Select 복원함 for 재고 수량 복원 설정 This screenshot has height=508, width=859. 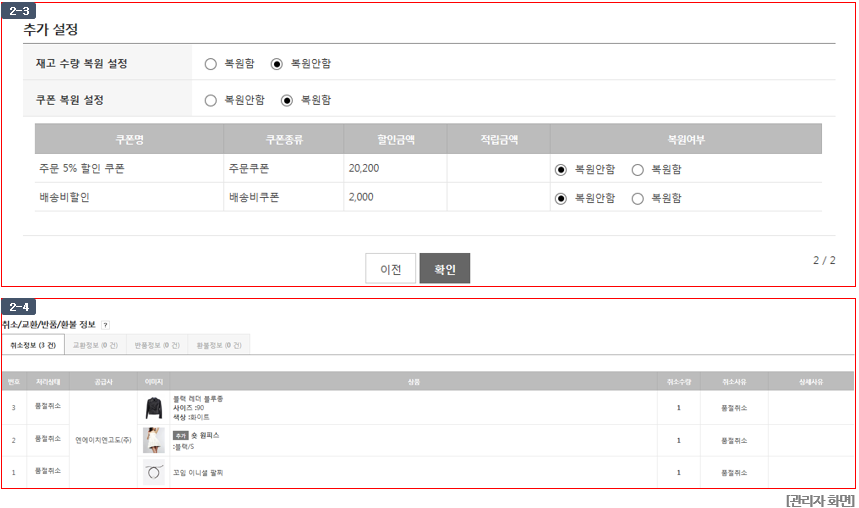[210, 64]
